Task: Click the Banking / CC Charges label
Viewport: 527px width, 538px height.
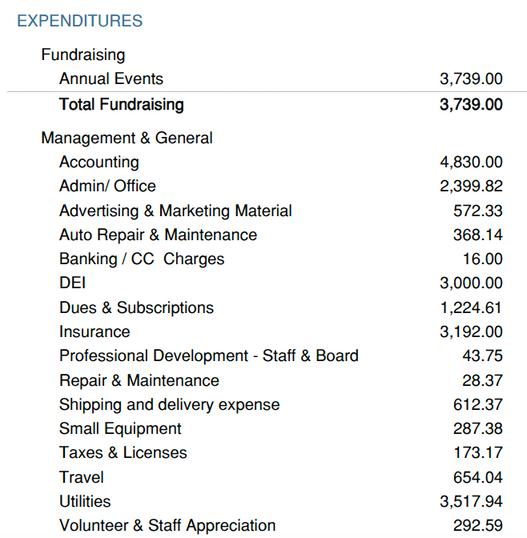Action: click(x=142, y=259)
